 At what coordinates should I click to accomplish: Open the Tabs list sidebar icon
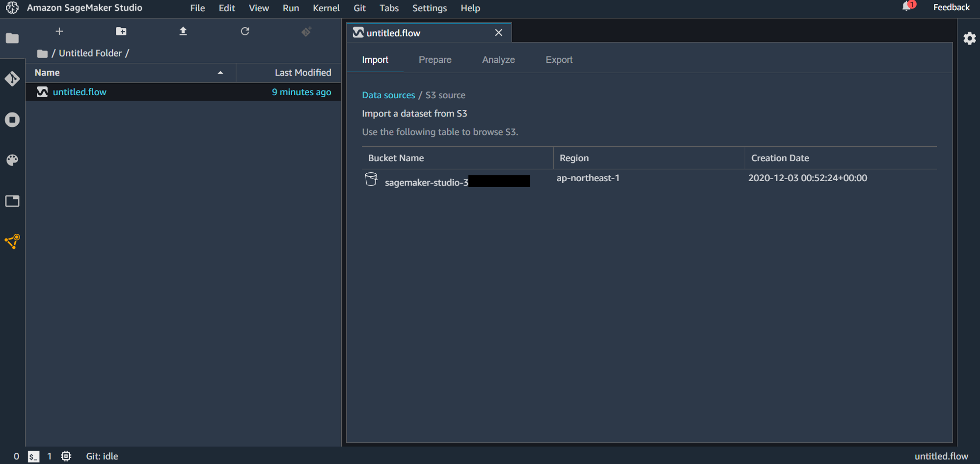(x=12, y=201)
